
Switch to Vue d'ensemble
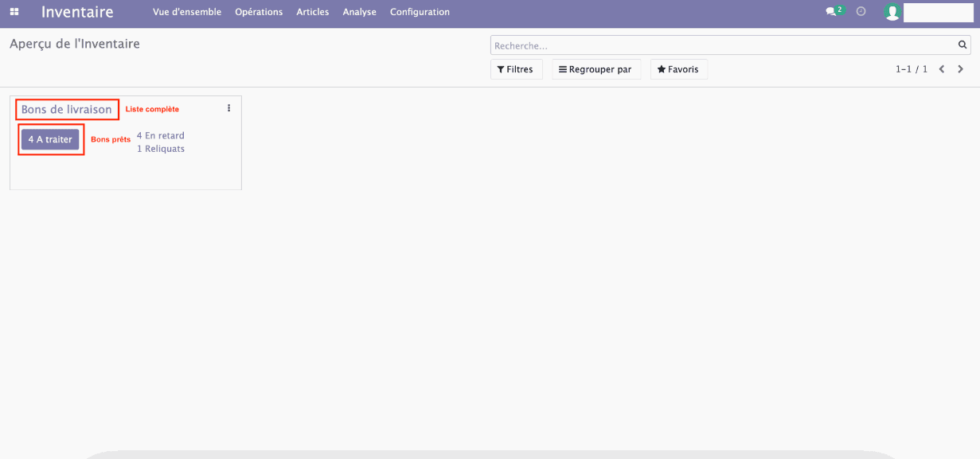187,12
